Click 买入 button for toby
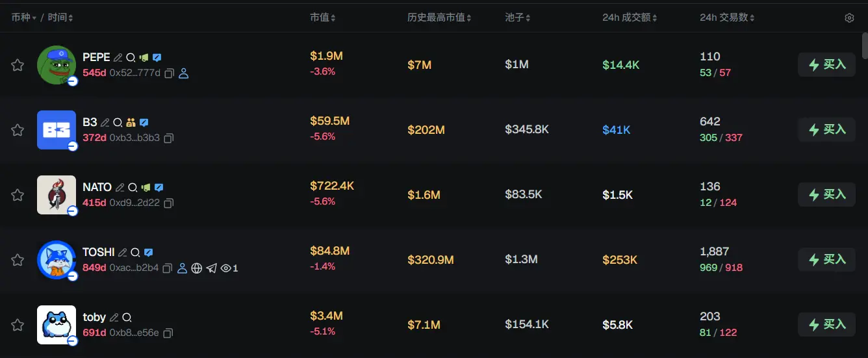The image size is (868, 358). tap(826, 324)
